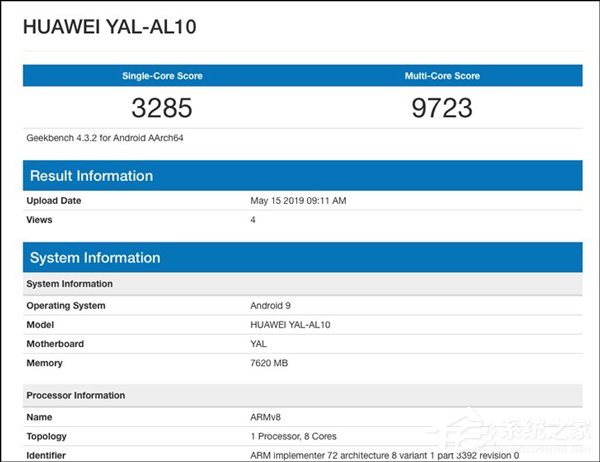Select the ARMv8 processor name value

click(266, 417)
